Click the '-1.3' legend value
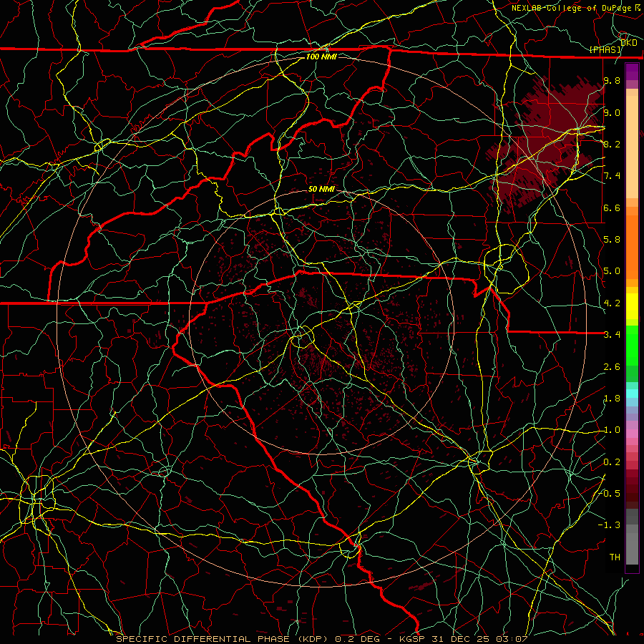Image resolution: width=644 pixels, height=644 pixels. (609, 525)
